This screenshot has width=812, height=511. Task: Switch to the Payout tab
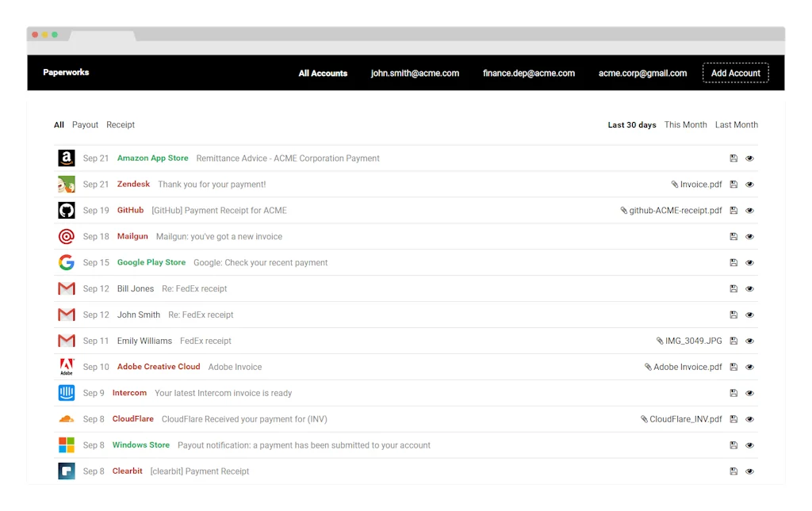(85, 124)
